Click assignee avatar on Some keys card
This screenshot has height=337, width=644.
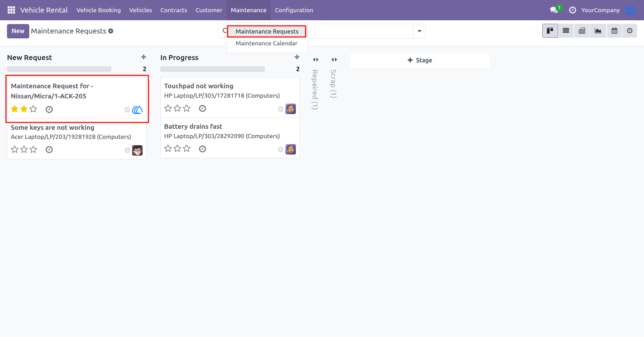click(x=137, y=150)
